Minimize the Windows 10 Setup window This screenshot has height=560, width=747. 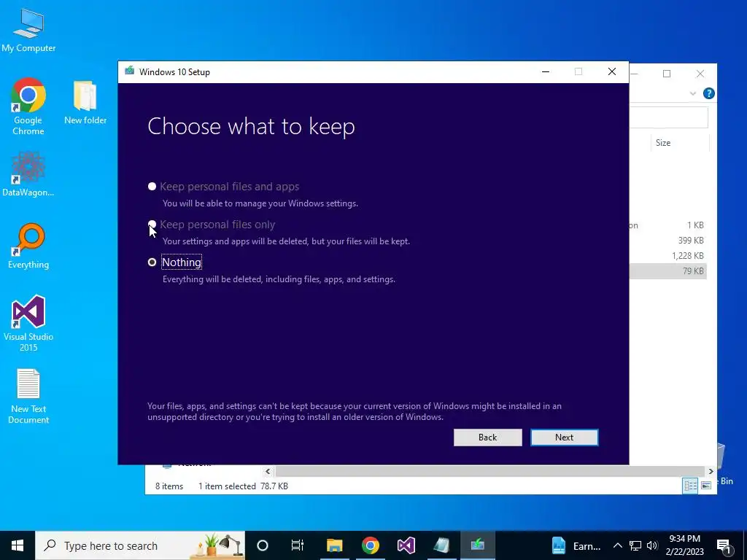pos(546,72)
